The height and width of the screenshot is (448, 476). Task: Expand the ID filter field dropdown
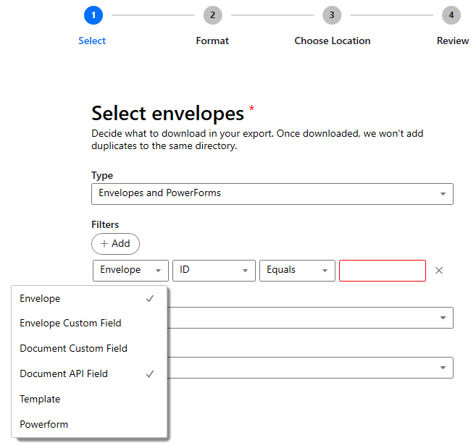point(214,271)
